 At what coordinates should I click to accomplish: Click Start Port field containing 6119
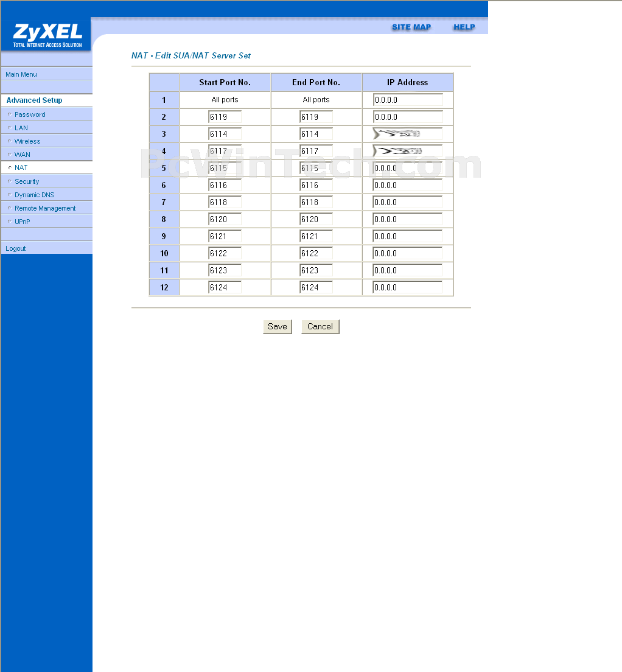225,117
